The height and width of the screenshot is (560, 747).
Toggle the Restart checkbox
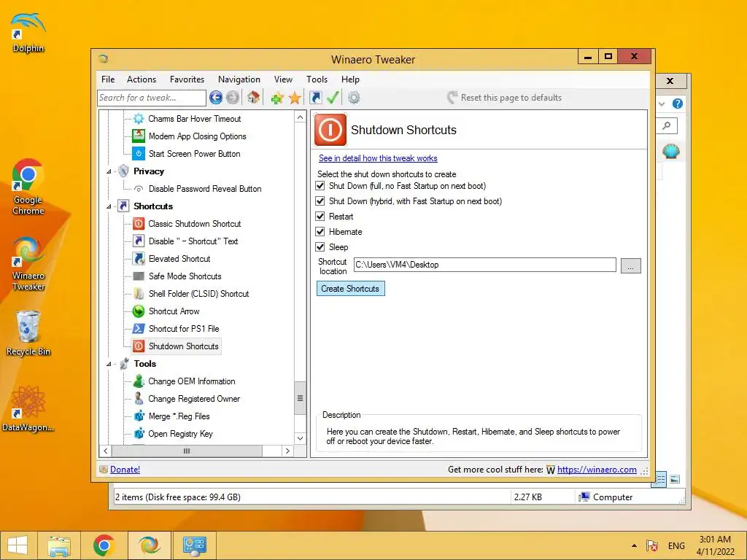pyautogui.click(x=320, y=216)
